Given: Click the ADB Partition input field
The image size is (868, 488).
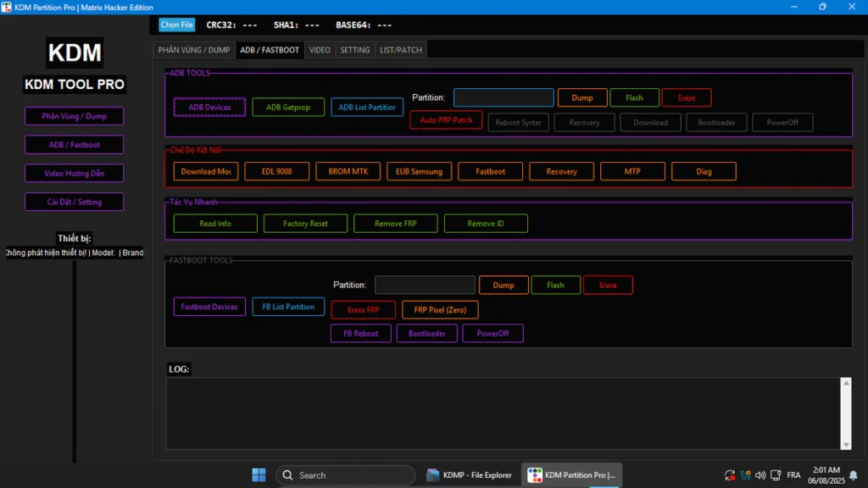Looking at the screenshot, I should coord(504,97).
